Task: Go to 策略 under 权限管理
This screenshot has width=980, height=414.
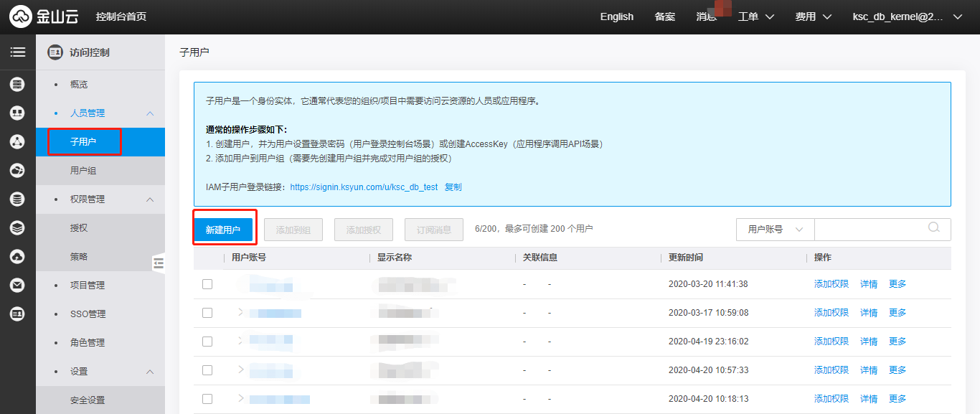Action: 79,257
